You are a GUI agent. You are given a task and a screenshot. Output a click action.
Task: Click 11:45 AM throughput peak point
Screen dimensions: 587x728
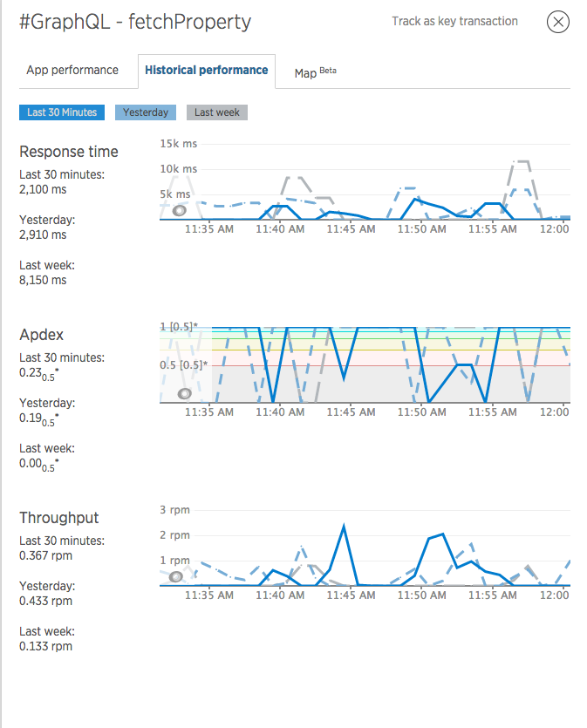(x=344, y=527)
